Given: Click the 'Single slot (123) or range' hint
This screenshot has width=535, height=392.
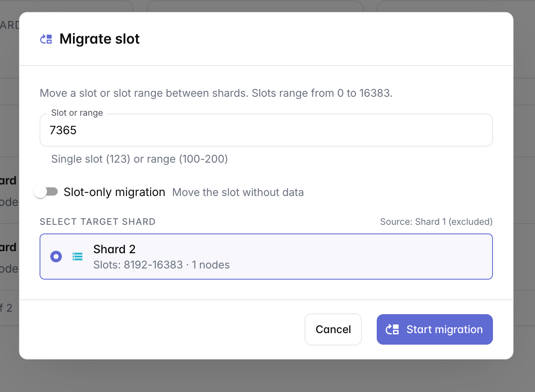Looking at the screenshot, I should coord(139,159).
